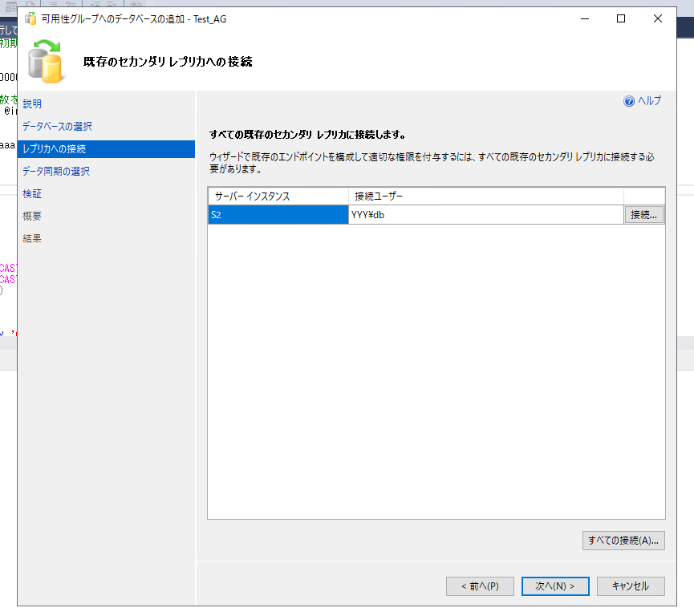Image resolution: width=694 pixels, height=616 pixels.
Task: Click the < 前へ(P) button
Action: coord(480,586)
